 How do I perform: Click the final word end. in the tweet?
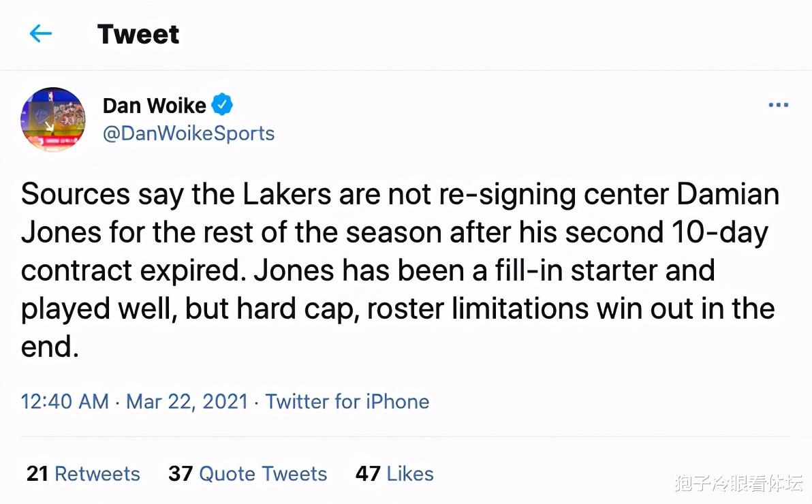click(50, 347)
